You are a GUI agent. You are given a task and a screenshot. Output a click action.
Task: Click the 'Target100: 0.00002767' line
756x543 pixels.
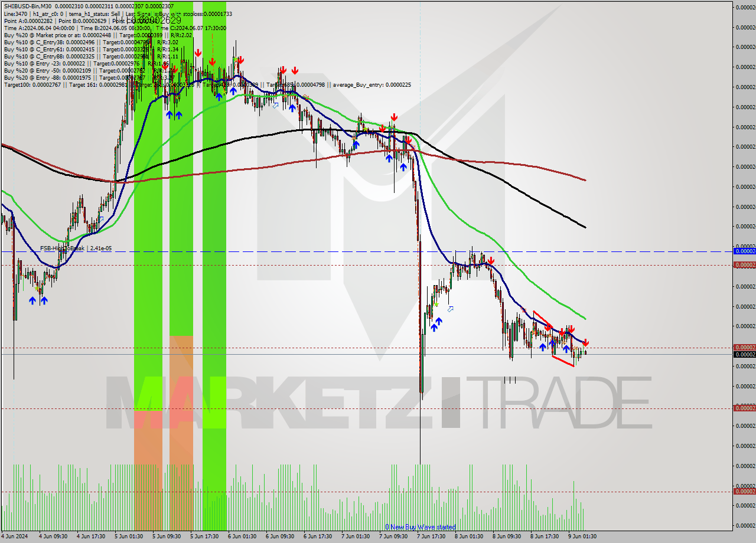pyautogui.click(x=207, y=85)
